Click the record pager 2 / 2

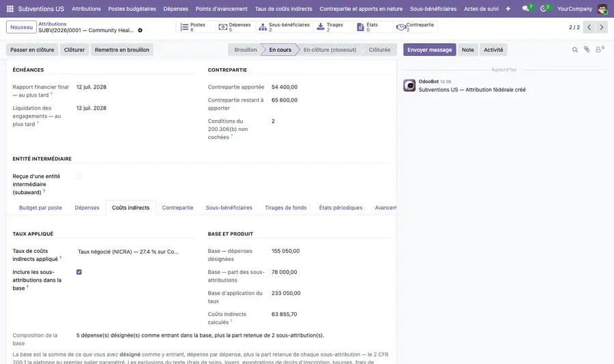click(574, 27)
